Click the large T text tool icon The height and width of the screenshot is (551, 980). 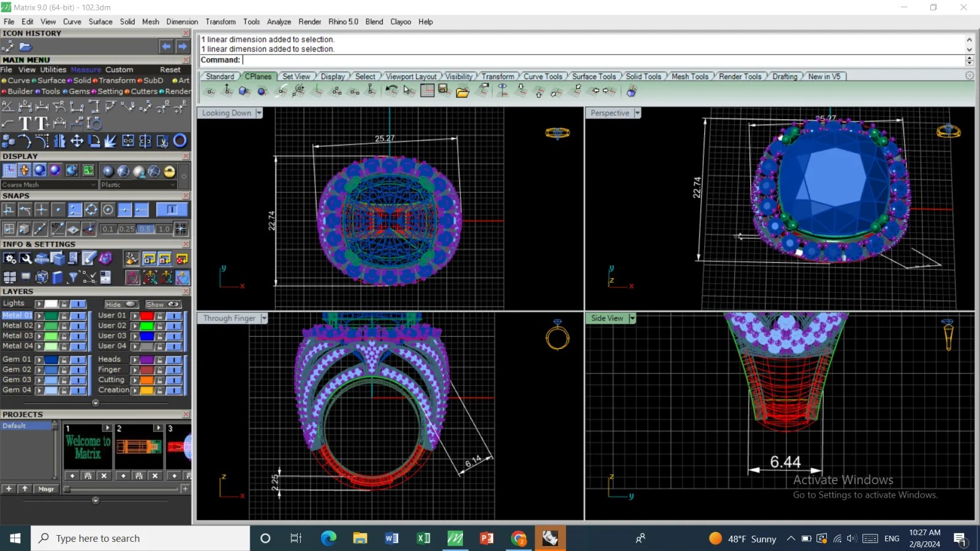25,124
